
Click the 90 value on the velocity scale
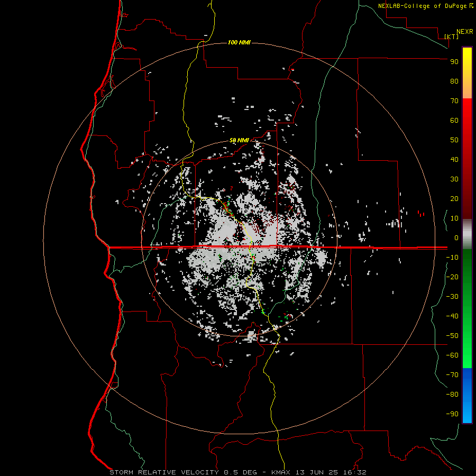[454, 62]
